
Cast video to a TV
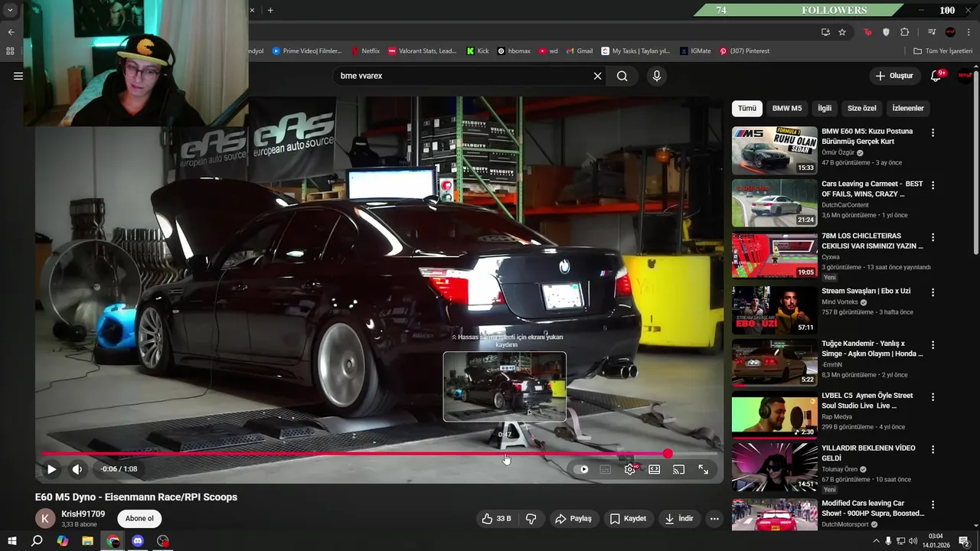point(678,469)
